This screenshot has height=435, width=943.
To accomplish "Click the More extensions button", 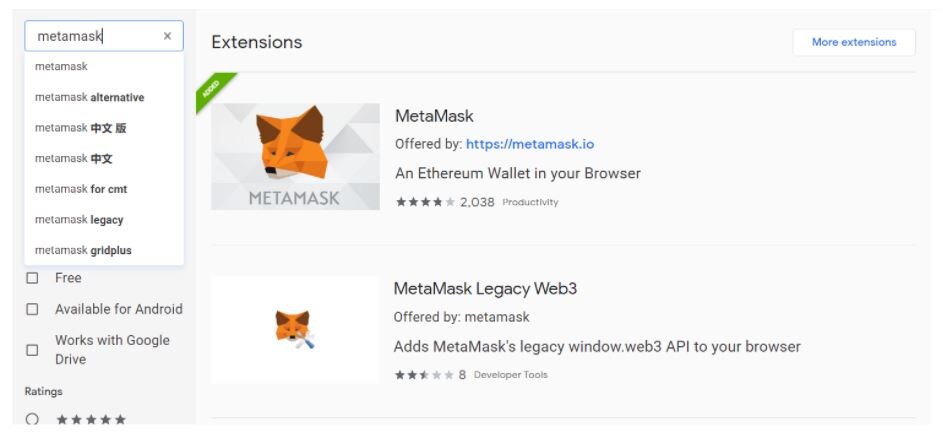I will (854, 42).
